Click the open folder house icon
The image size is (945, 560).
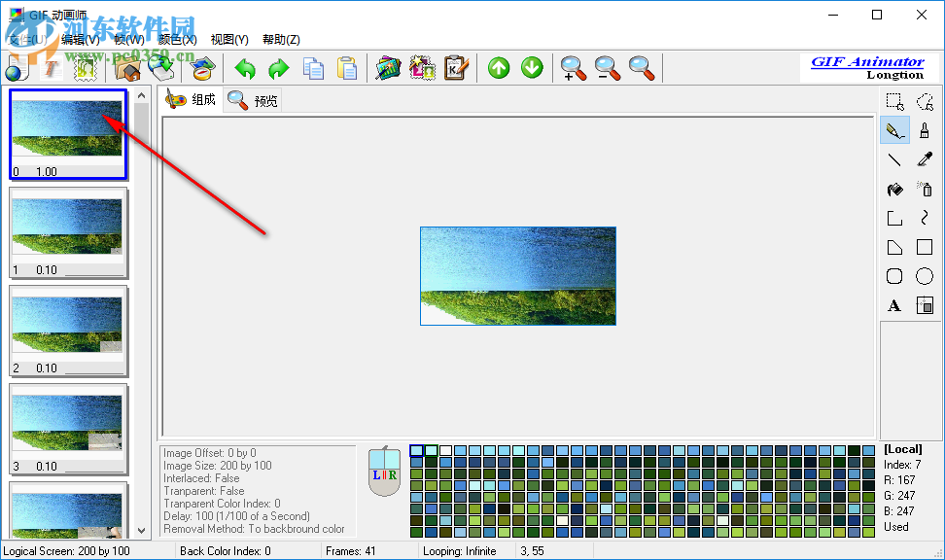tap(127, 68)
